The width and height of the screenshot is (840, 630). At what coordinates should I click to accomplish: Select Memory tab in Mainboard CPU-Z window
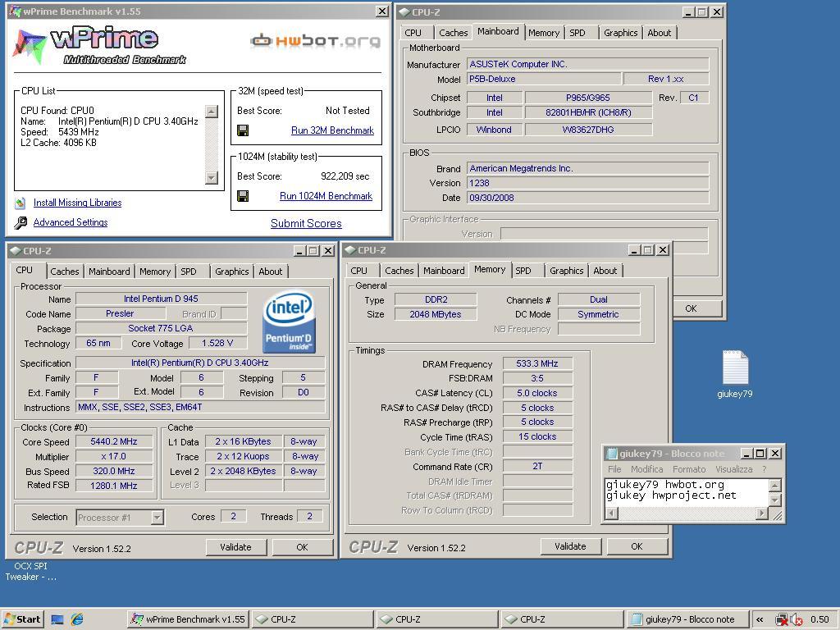click(x=543, y=33)
